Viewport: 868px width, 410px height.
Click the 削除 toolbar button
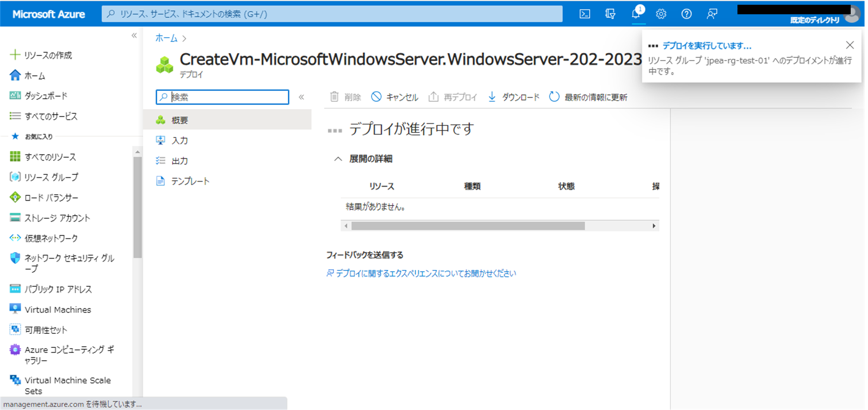point(345,97)
